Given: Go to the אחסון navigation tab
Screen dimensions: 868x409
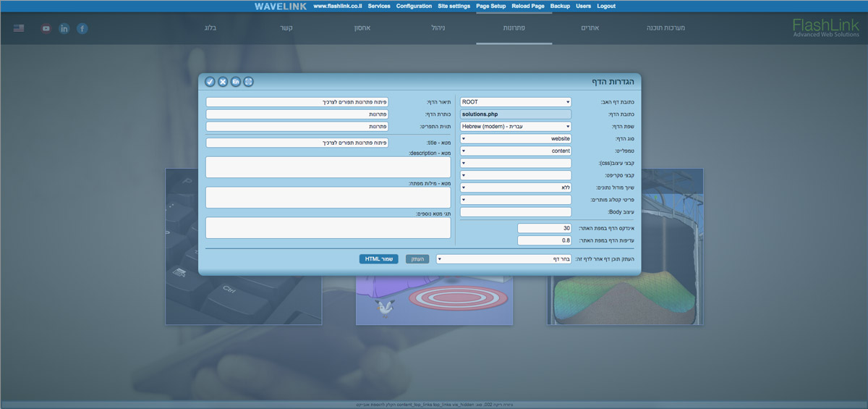Looking at the screenshot, I should click(x=362, y=28).
